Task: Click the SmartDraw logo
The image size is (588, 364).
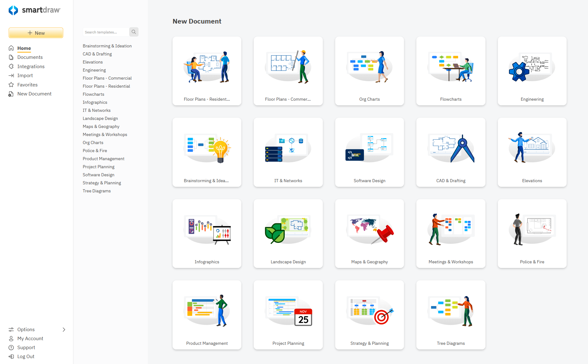Action: [x=35, y=10]
